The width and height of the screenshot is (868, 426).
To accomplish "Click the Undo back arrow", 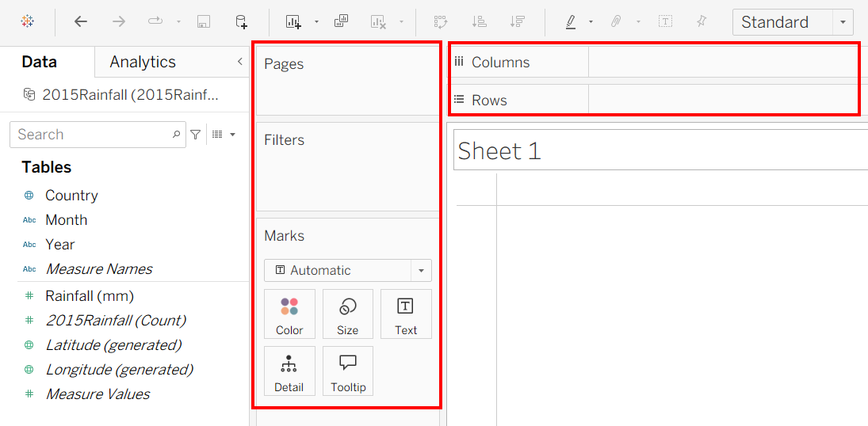I will 81,22.
